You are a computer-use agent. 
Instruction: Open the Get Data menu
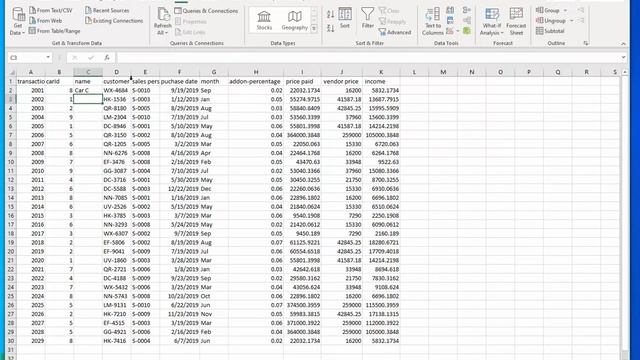coord(18,21)
